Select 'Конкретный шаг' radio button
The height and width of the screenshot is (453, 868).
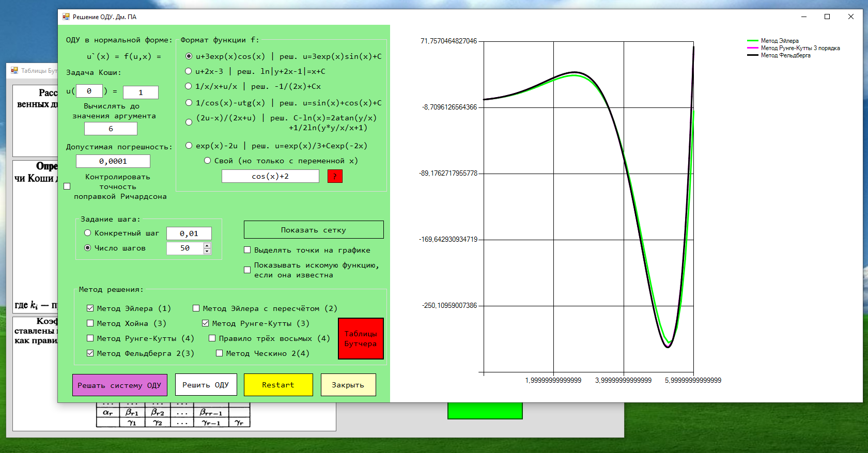tap(87, 233)
